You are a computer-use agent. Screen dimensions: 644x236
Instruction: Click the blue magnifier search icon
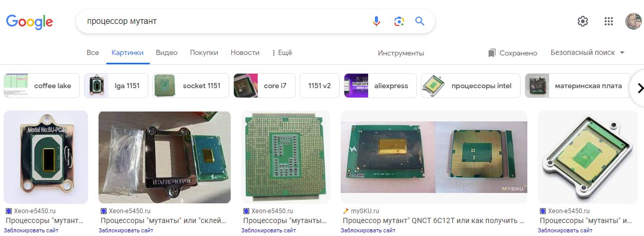pyautogui.click(x=419, y=21)
